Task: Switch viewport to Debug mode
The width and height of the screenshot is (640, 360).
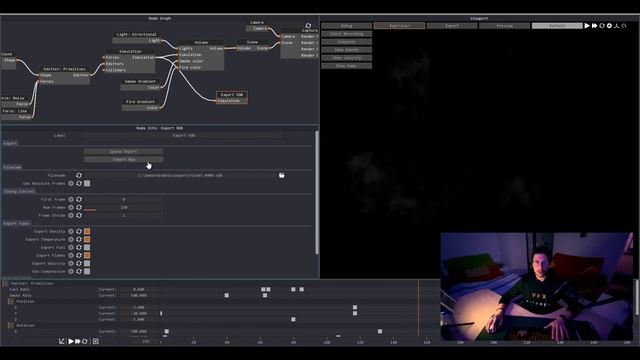Action: click(x=347, y=26)
